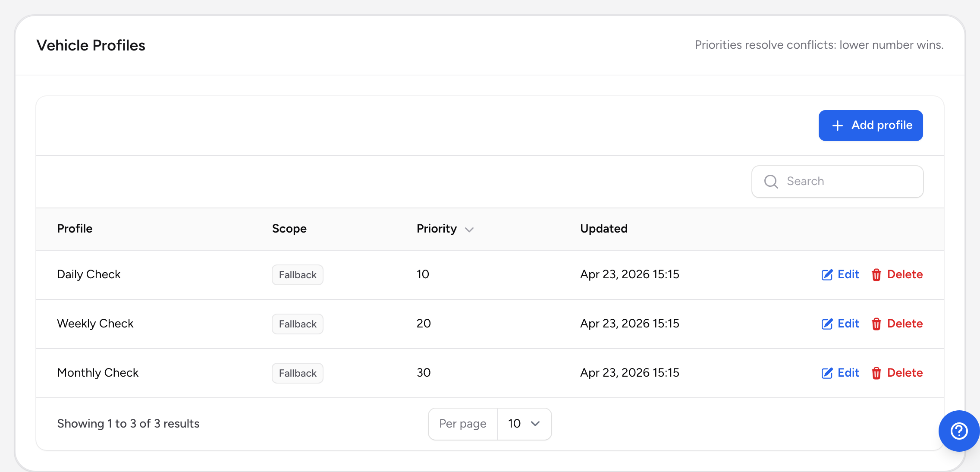Click the Add profile button
Image resolution: width=980 pixels, height=472 pixels.
click(x=870, y=126)
